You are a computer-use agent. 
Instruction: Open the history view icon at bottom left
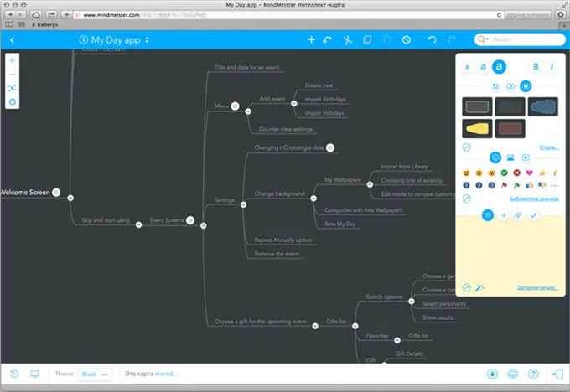(x=14, y=374)
